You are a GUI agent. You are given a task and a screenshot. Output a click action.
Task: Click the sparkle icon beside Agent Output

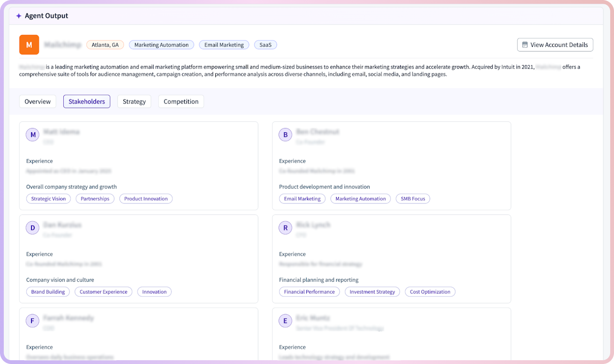pyautogui.click(x=18, y=16)
